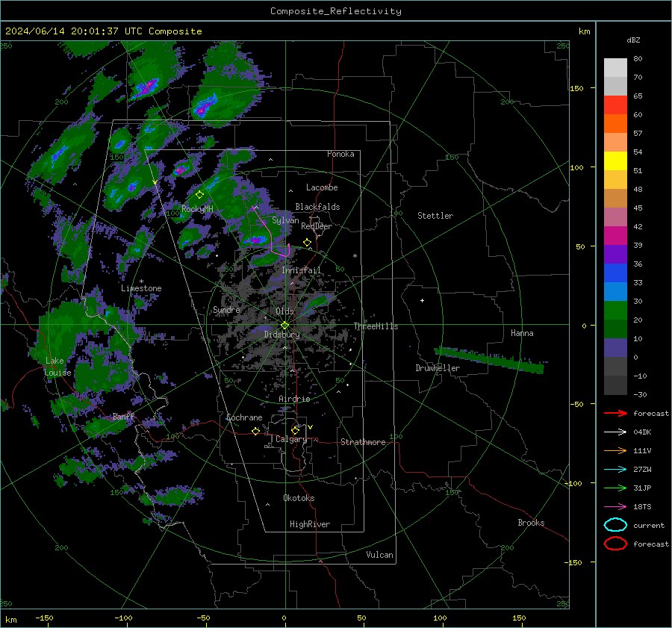Click the km unit label at bottom-left
Image resolution: width=672 pixels, height=628 pixels.
[10, 620]
